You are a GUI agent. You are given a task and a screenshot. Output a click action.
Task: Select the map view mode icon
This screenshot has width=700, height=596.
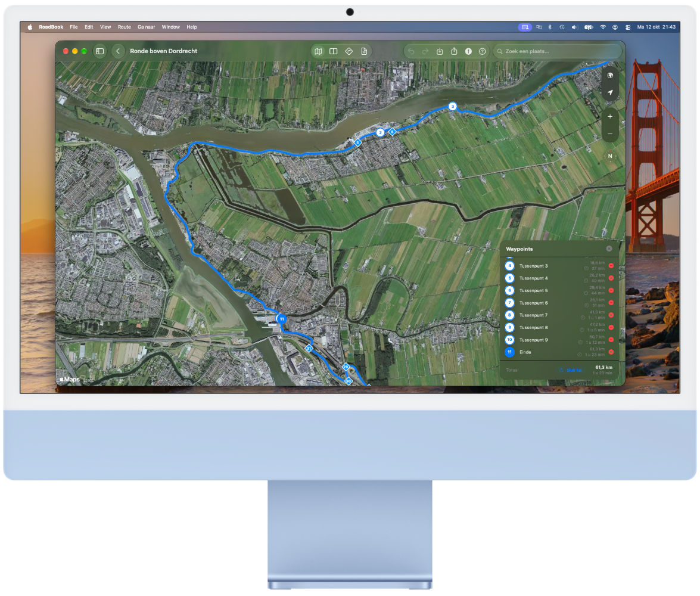(x=318, y=51)
